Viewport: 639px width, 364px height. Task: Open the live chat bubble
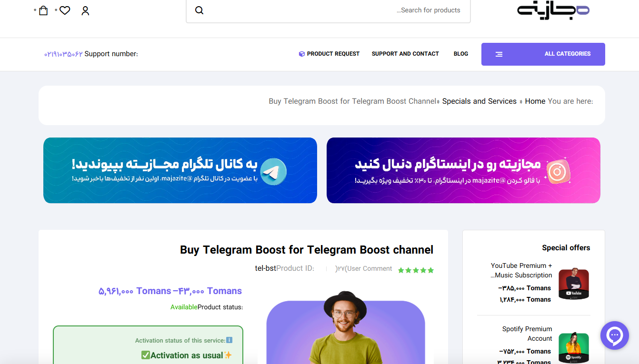point(615,335)
